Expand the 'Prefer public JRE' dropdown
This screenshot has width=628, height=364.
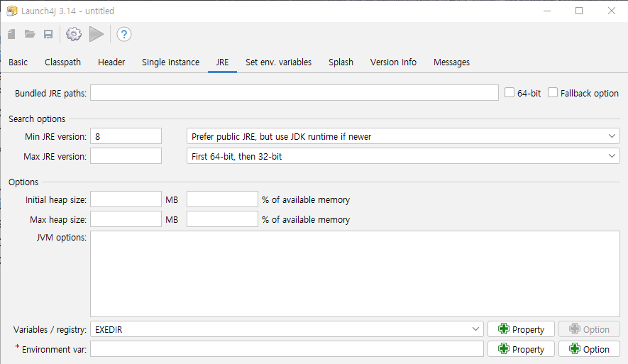point(613,136)
